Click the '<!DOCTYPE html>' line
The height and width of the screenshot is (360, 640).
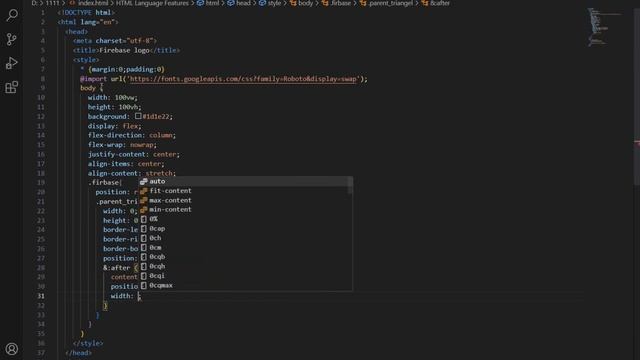click(86, 13)
